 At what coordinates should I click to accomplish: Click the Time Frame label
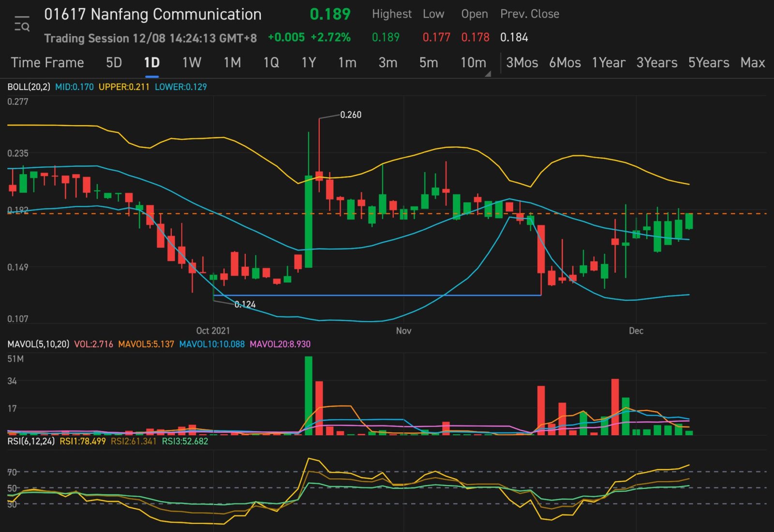tap(47, 63)
